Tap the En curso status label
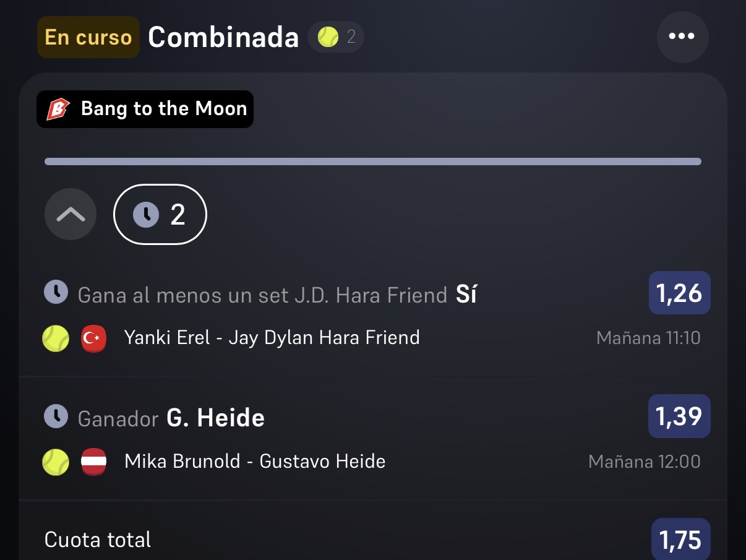 pos(88,37)
